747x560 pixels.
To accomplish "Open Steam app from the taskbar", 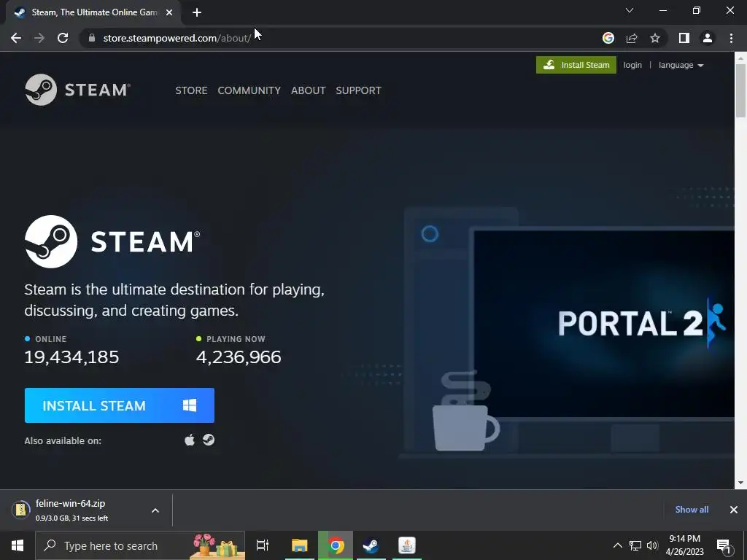I will (371, 545).
